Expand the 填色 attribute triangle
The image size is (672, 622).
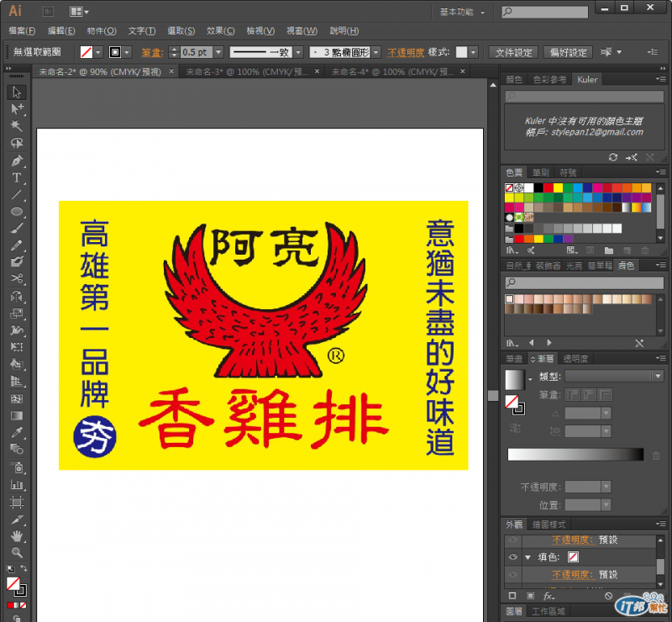coord(528,557)
